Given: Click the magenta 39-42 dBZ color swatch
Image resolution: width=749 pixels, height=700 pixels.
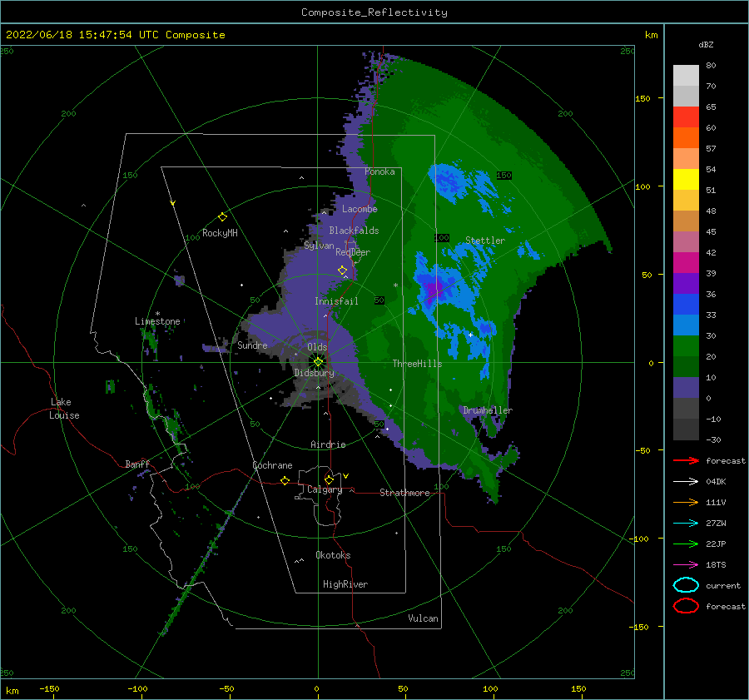Looking at the screenshot, I should (x=686, y=263).
